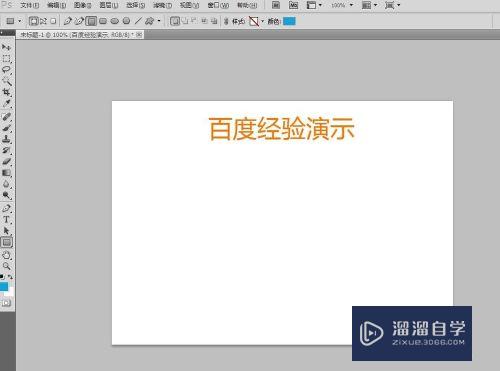
Task: Select the Rectangle shape tool in the toolbox
Action: pos(7,242)
